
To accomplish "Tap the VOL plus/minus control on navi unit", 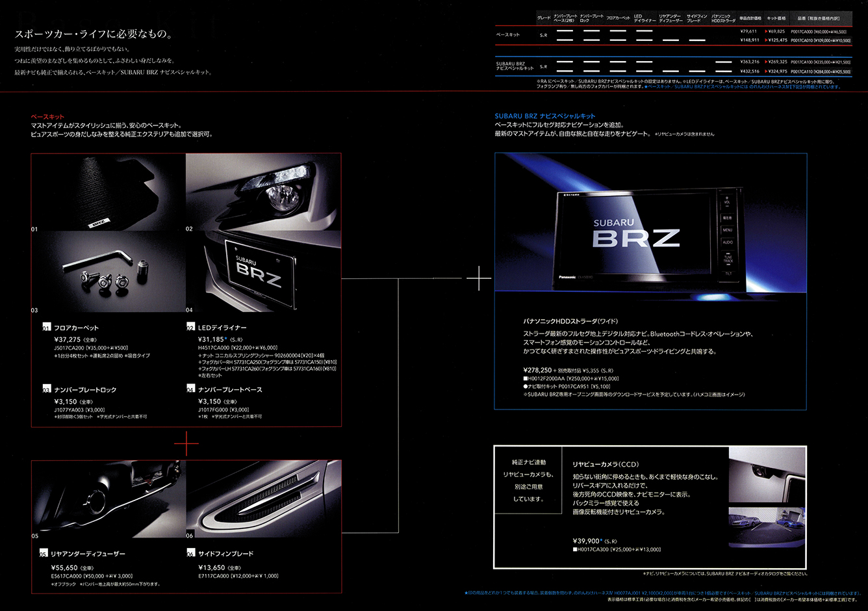I will 727,202.
